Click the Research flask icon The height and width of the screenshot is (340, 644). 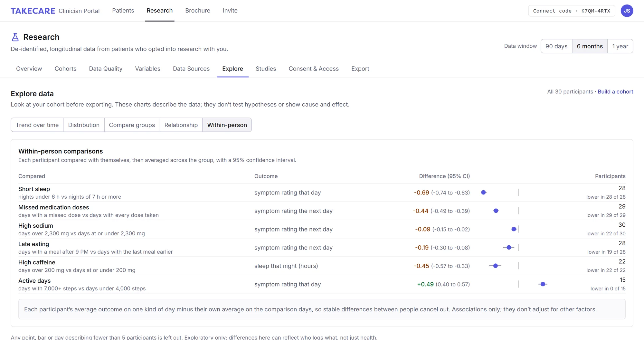click(x=15, y=37)
